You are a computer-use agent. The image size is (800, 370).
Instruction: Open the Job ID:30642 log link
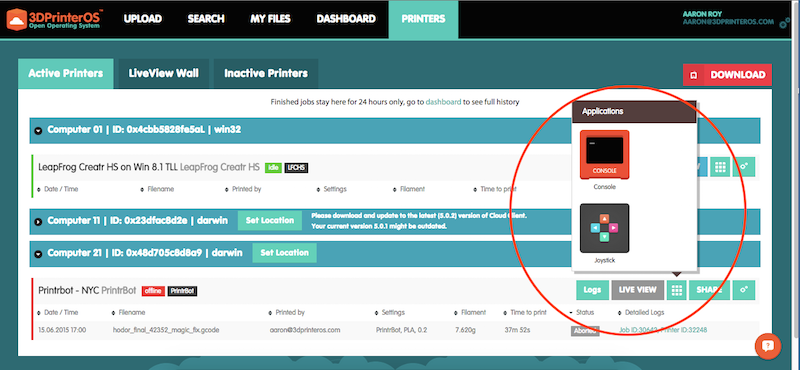tap(639, 330)
